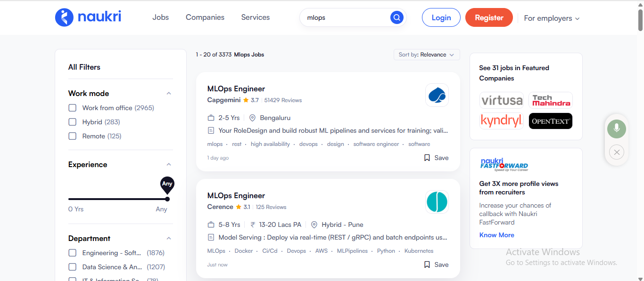The width and height of the screenshot is (644, 281).
Task: Expand the For employers dropdown
Action: coord(552,18)
